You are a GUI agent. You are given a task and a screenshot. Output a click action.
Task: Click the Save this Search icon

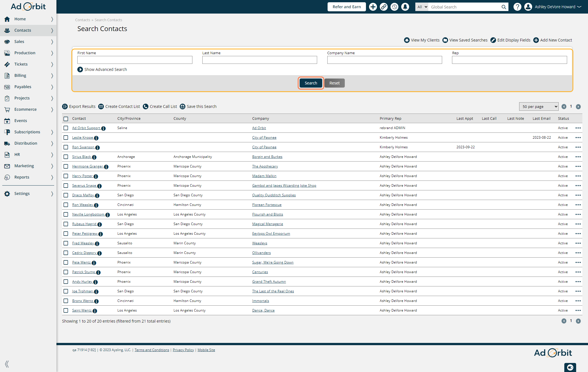tap(183, 106)
